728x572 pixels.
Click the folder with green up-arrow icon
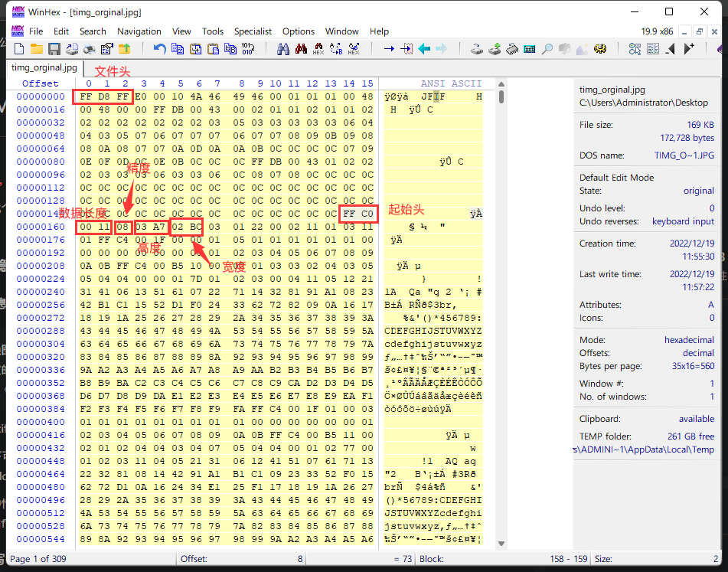click(125, 48)
